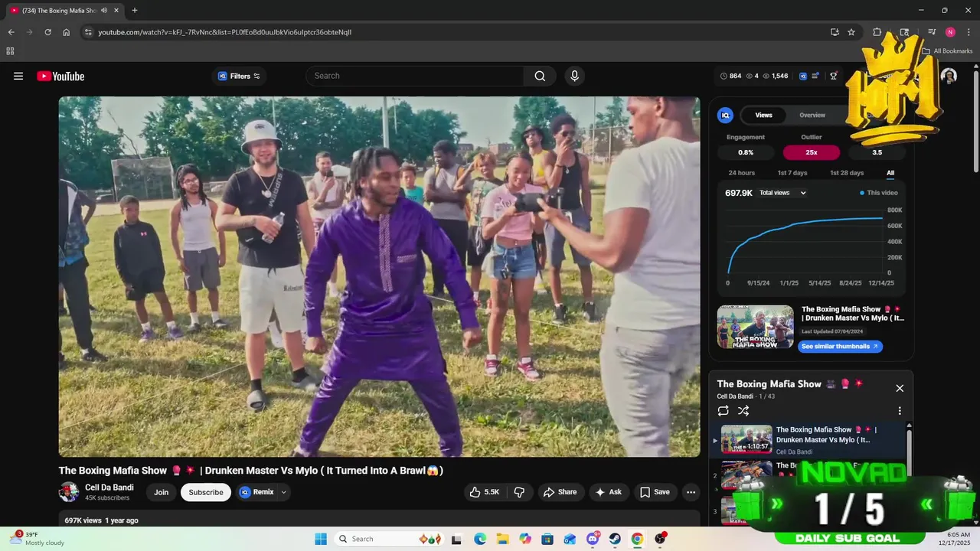
Task: Click the Engagement 0.8% value
Action: pos(746,152)
